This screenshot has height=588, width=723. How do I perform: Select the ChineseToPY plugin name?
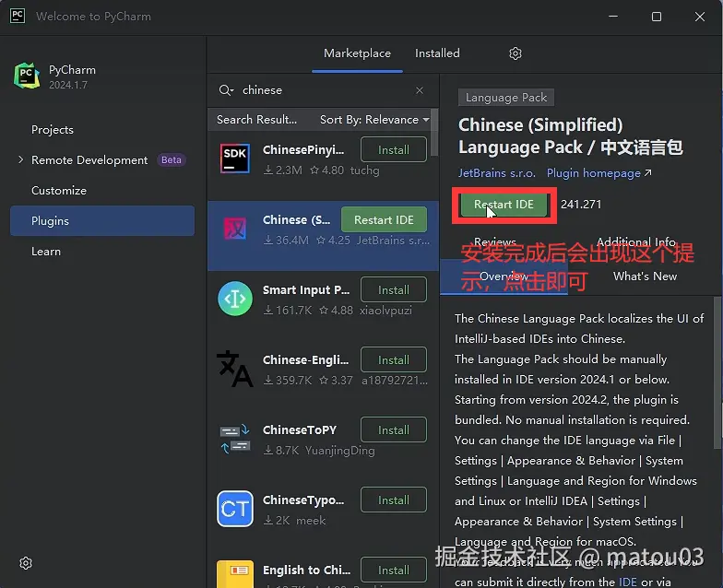299,429
